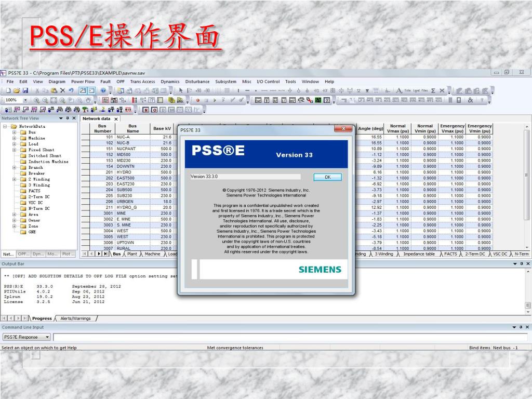
Task: Close the PSS?E 33 about dialog
Action: (343, 129)
